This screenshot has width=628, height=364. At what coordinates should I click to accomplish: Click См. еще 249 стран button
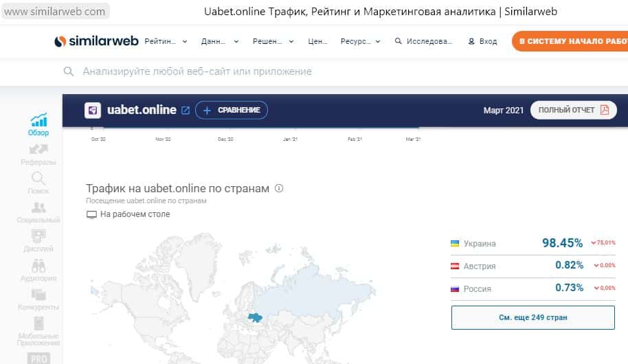click(x=533, y=317)
